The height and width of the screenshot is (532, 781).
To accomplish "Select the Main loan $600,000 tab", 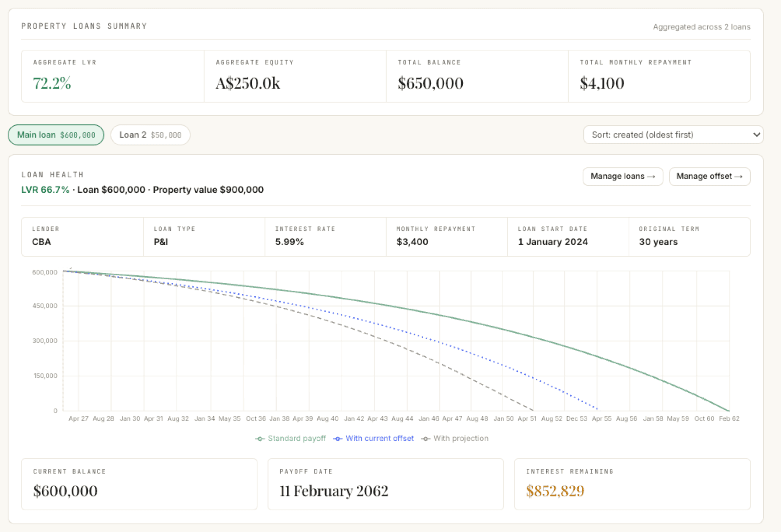I will tap(56, 135).
